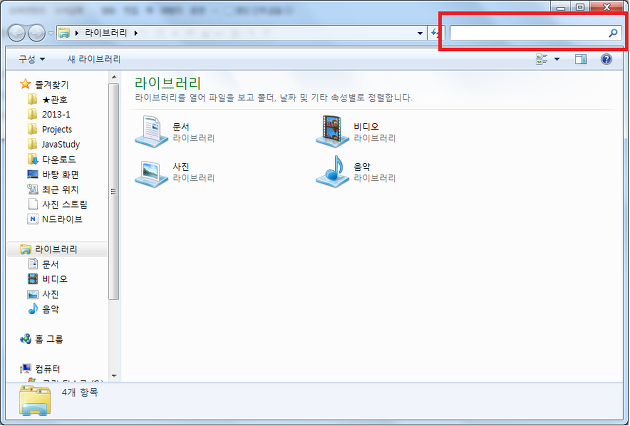Screen dimensions: 630x426
Task: Click the 음악 note icon in sidebar
Action: click(33, 309)
